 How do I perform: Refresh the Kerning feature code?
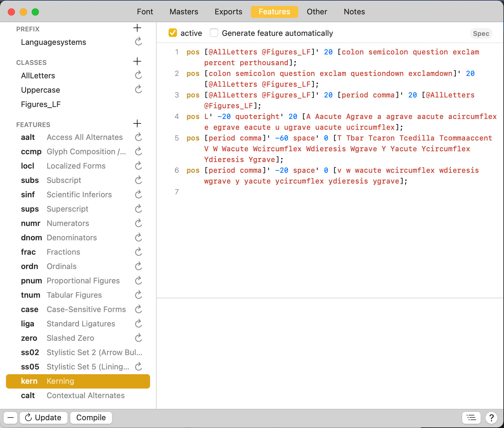(x=138, y=381)
